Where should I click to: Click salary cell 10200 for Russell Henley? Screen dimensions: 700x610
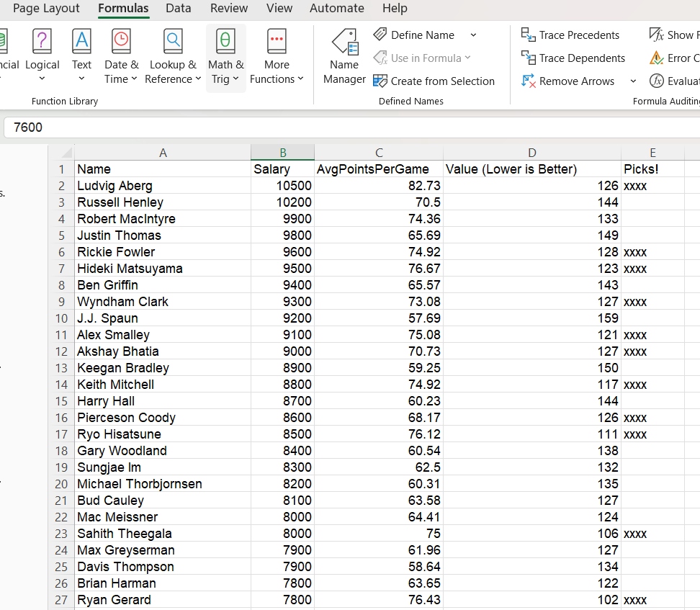282,202
